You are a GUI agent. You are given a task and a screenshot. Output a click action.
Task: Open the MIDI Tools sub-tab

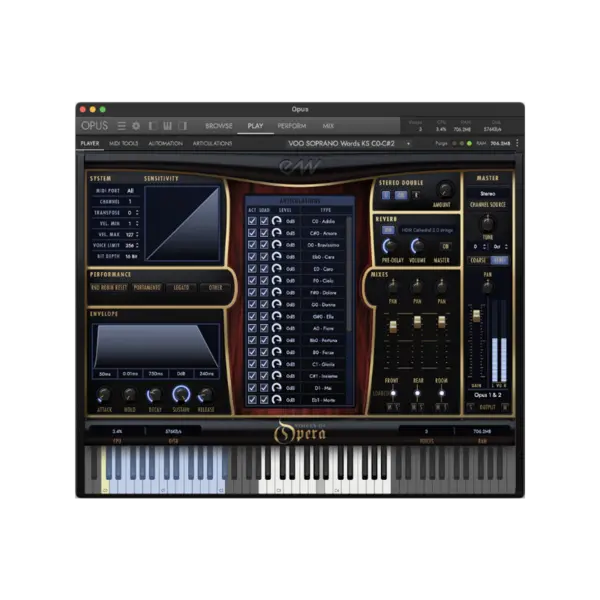click(124, 143)
